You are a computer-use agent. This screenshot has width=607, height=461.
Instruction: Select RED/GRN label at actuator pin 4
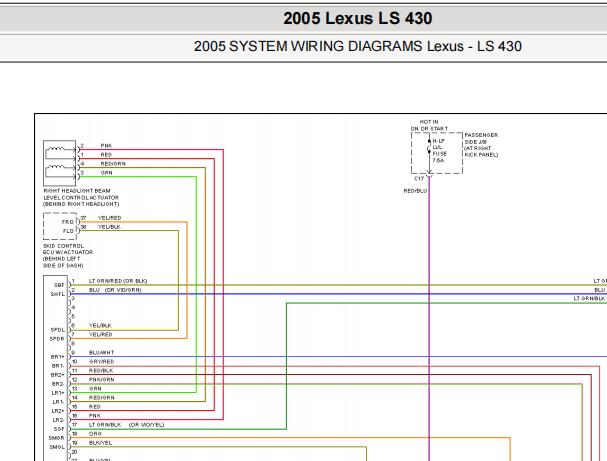pos(113,164)
